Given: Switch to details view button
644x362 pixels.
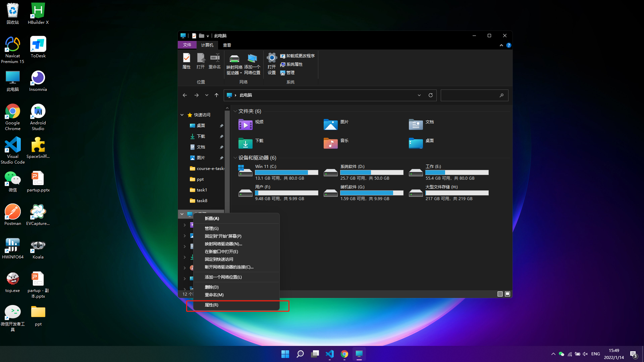Looking at the screenshot, I should click(x=500, y=294).
